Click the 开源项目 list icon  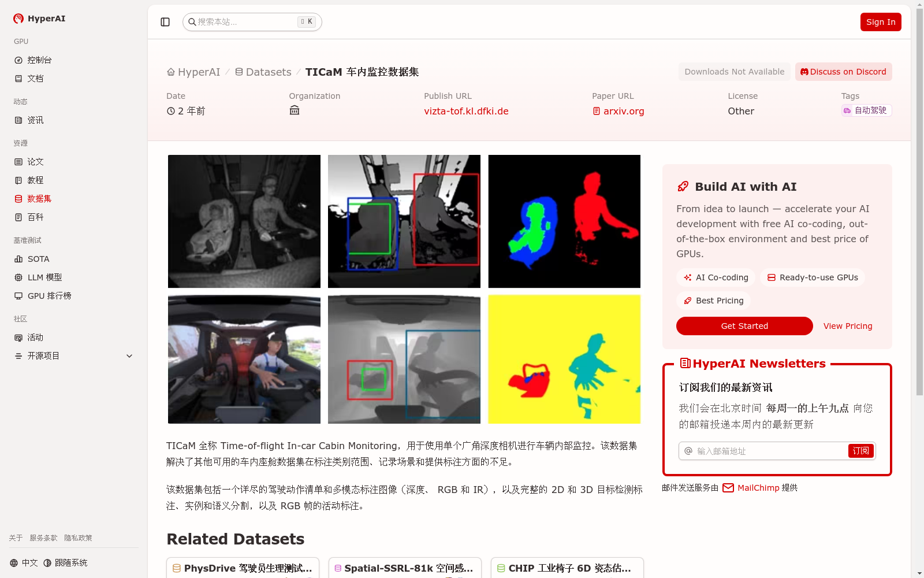point(18,356)
